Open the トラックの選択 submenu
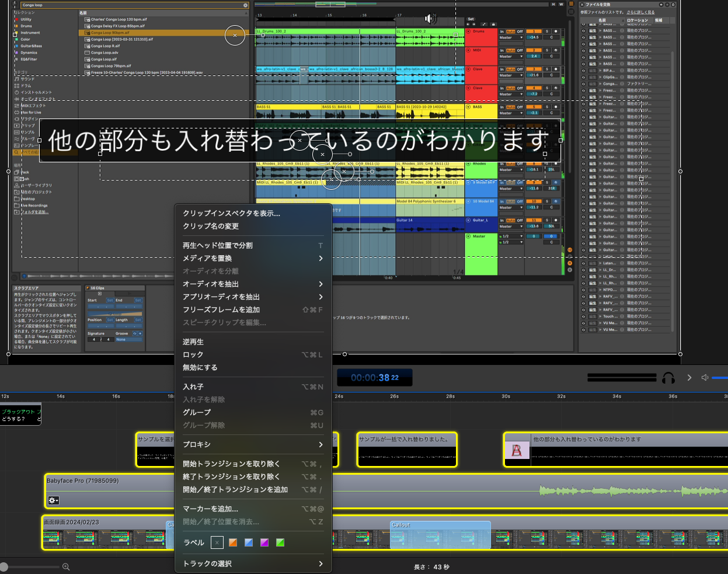Screen dimensions: 728x574 252,563
